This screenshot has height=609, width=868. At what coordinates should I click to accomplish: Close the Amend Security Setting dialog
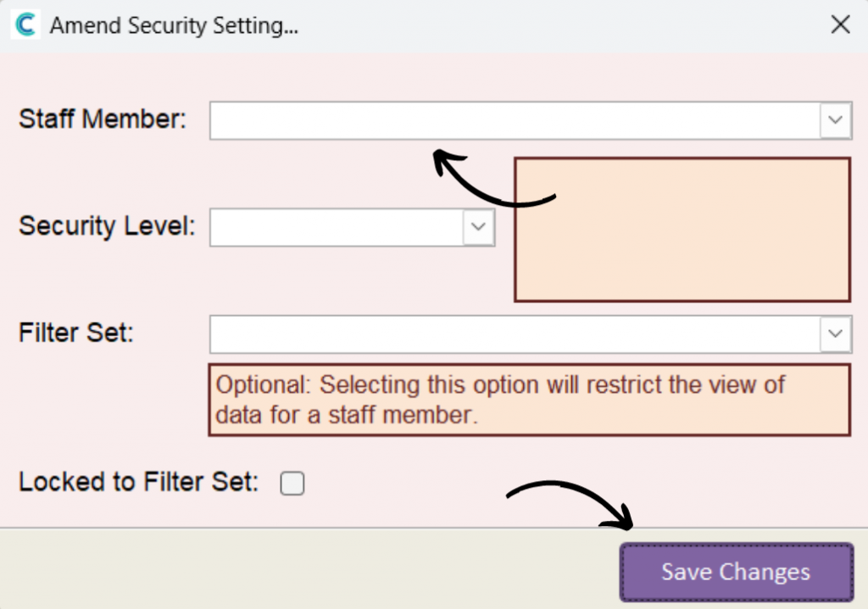coord(840,25)
